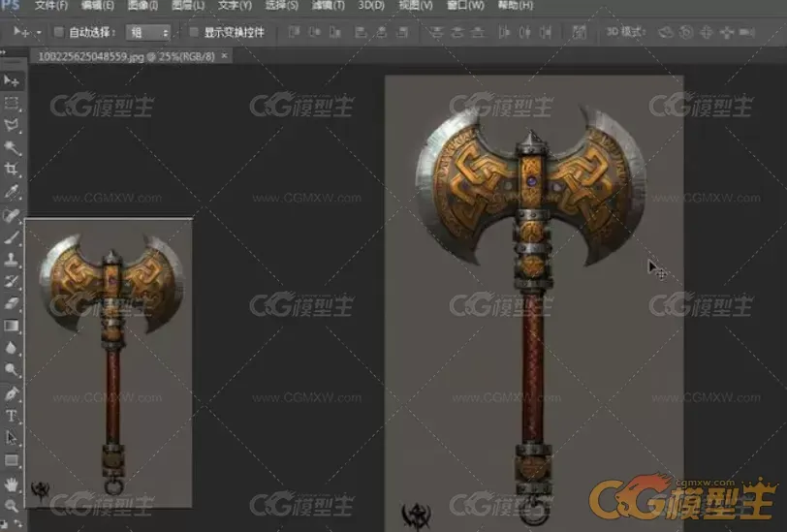Click the Roll 3D object mode icon

685,33
